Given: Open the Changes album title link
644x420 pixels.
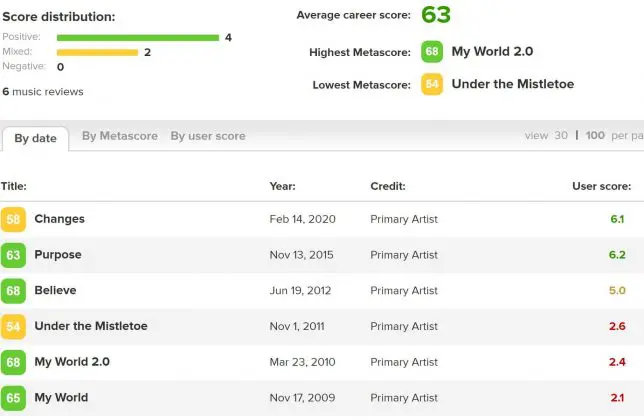Looking at the screenshot, I should pyautogui.click(x=59, y=219).
